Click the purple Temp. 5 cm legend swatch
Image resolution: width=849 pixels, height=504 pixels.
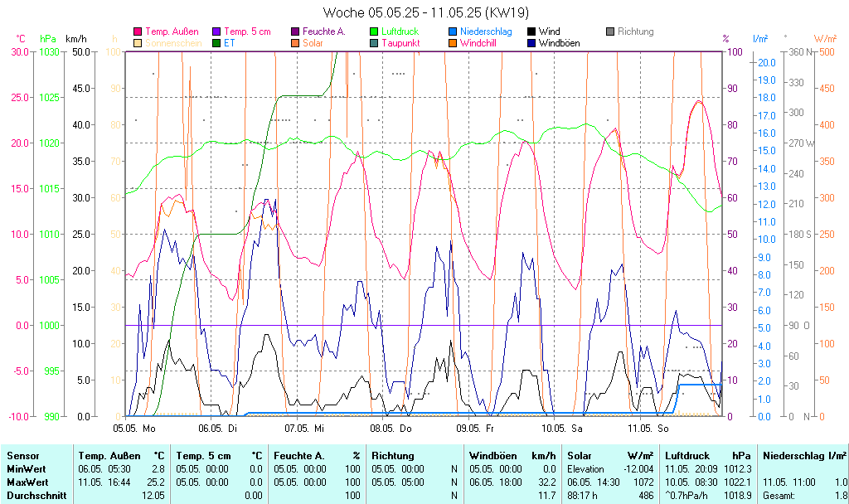(x=217, y=31)
